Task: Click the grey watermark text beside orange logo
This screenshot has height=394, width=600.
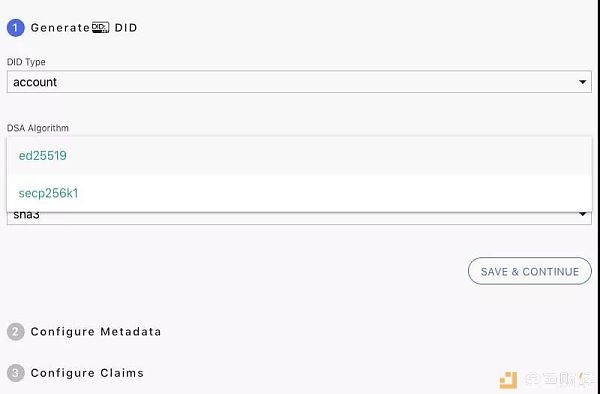Action: 559,379
